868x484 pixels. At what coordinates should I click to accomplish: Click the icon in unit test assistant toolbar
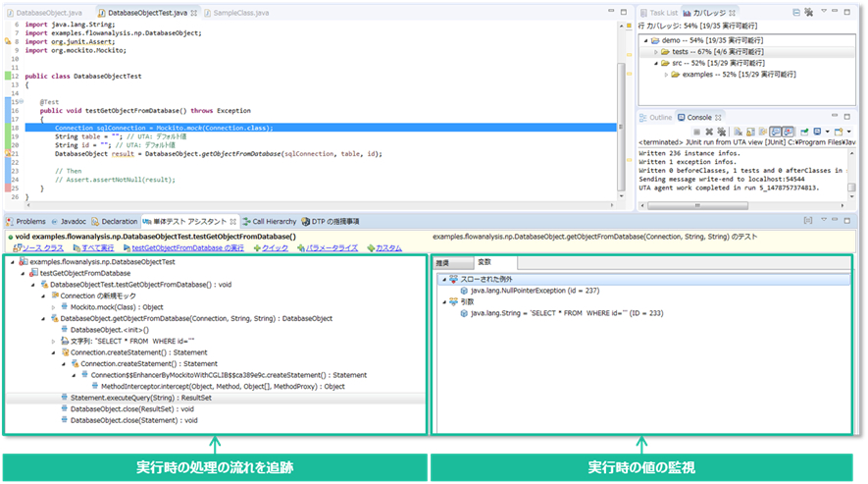tap(808, 221)
